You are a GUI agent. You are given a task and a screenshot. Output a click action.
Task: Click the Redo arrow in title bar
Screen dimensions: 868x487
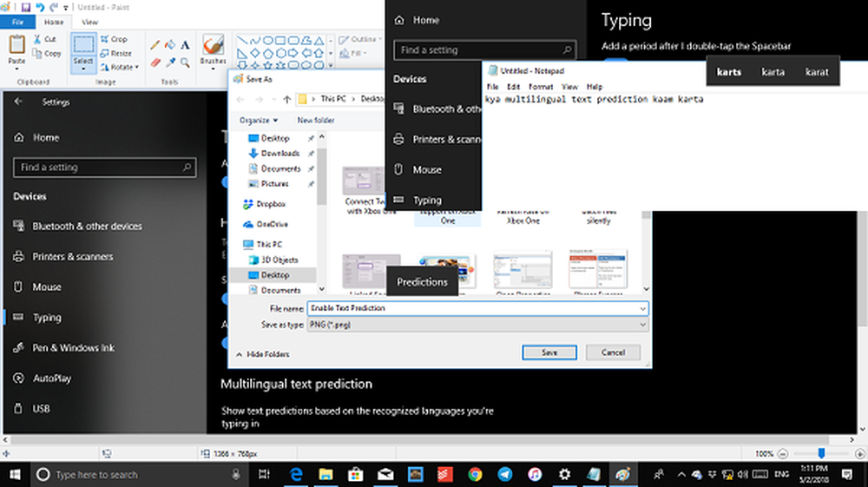pyautogui.click(x=54, y=7)
